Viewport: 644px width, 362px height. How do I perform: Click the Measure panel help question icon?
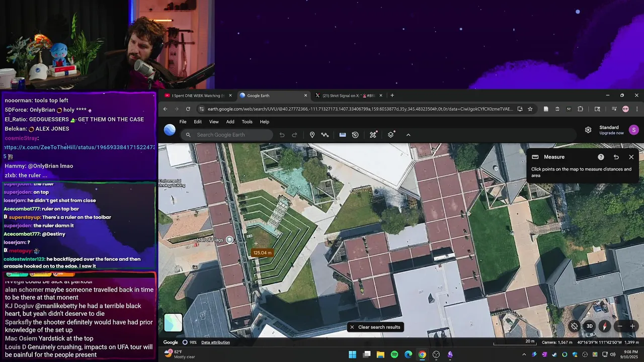(x=601, y=157)
